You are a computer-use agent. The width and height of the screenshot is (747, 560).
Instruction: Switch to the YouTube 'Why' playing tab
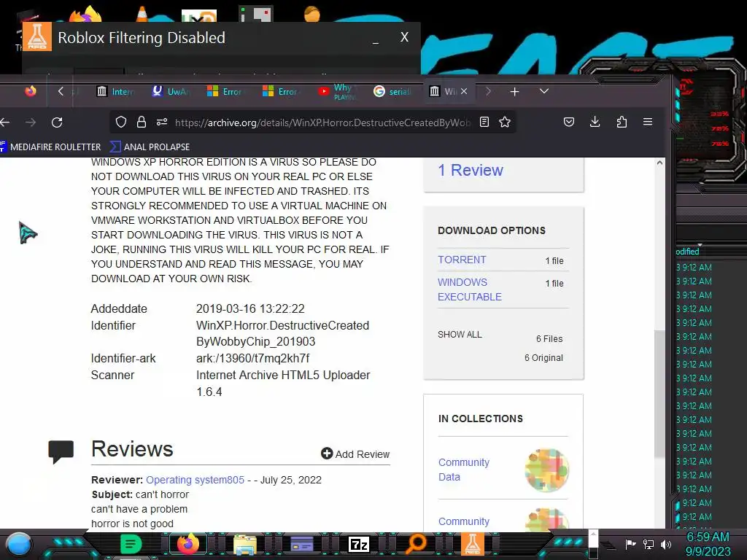coord(336,91)
